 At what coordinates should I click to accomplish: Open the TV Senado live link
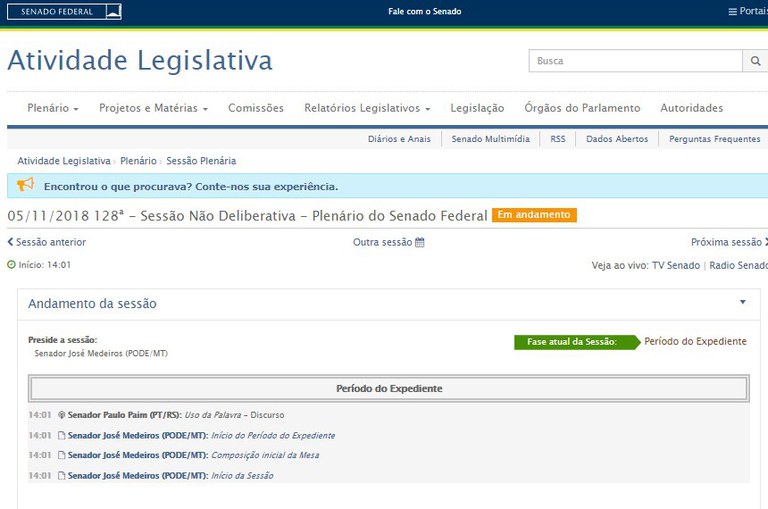676,265
